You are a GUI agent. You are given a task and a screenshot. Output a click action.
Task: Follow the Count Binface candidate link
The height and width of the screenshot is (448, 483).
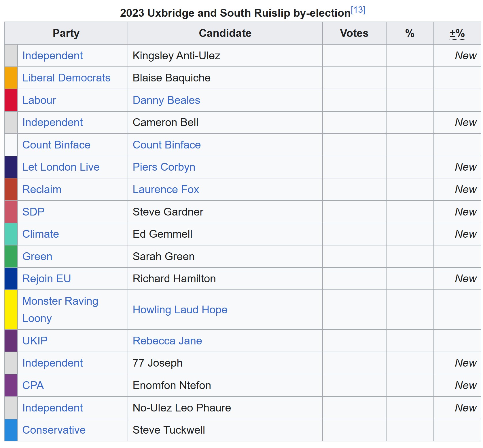click(x=166, y=145)
